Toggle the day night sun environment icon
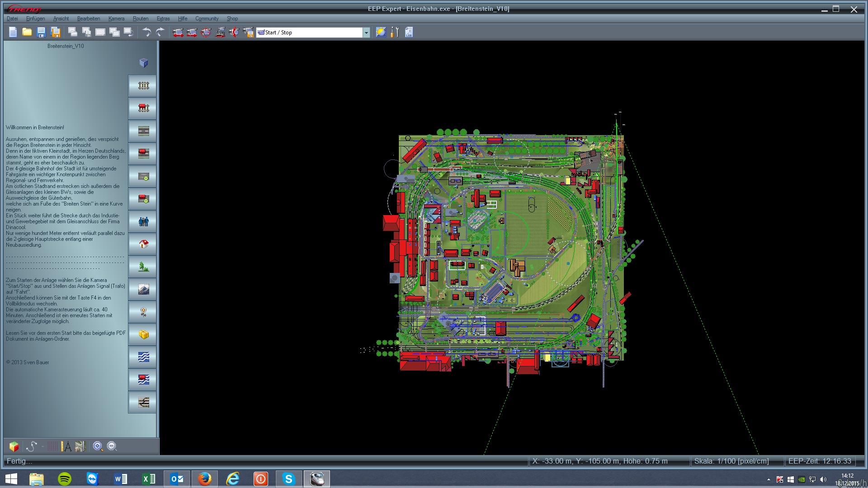Viewport: 868px width, 488px height. pyautogui.click(x=381, y=32)
